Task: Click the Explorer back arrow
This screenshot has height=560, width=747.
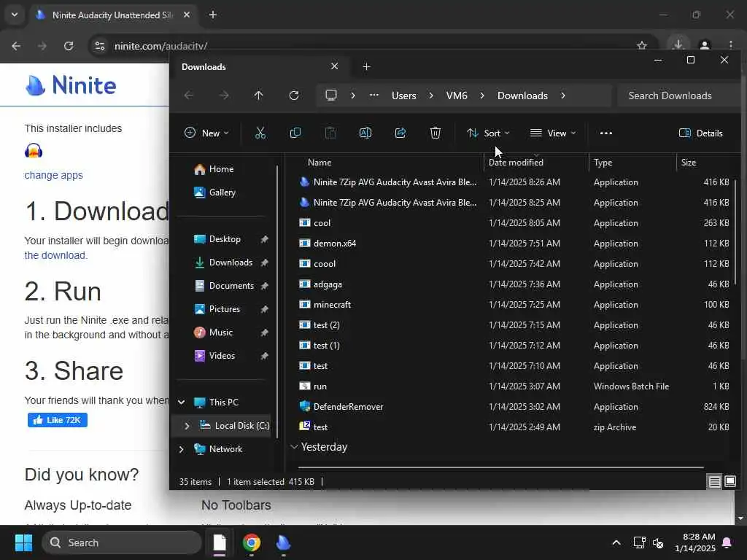Action: pos(189,96)
